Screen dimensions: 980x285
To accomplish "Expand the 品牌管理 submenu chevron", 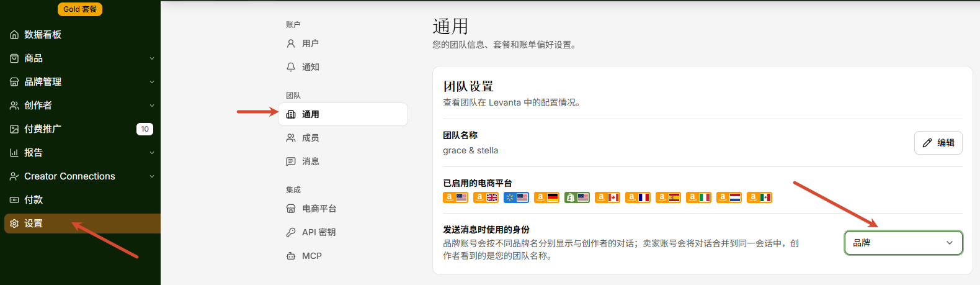I will click(x=152, y=82).
